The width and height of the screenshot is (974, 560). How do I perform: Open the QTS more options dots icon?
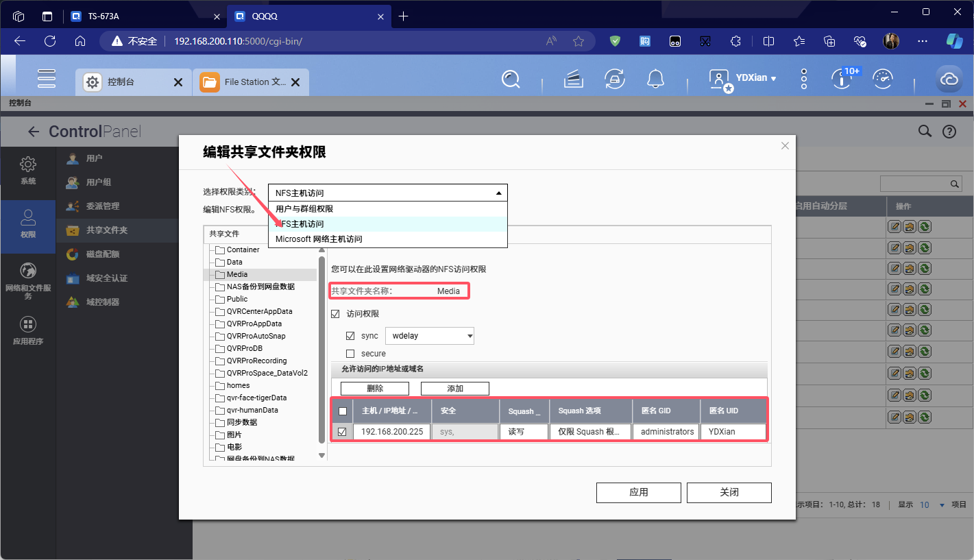804,79
